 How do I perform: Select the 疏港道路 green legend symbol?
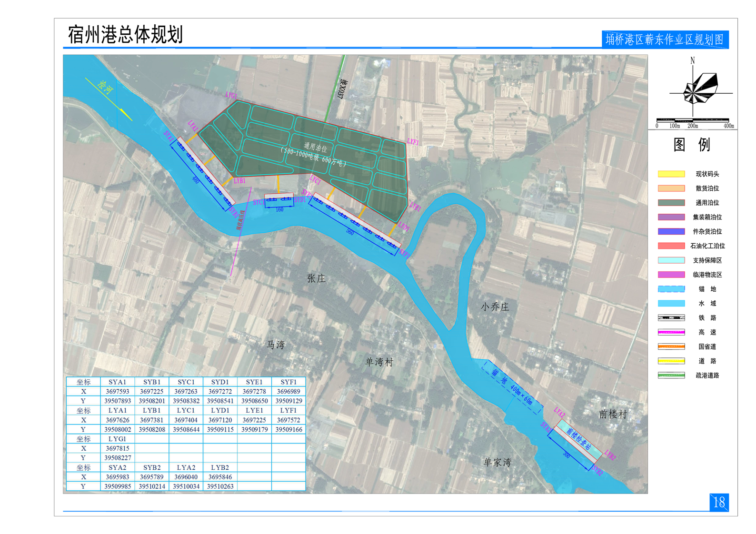[671, 375]
